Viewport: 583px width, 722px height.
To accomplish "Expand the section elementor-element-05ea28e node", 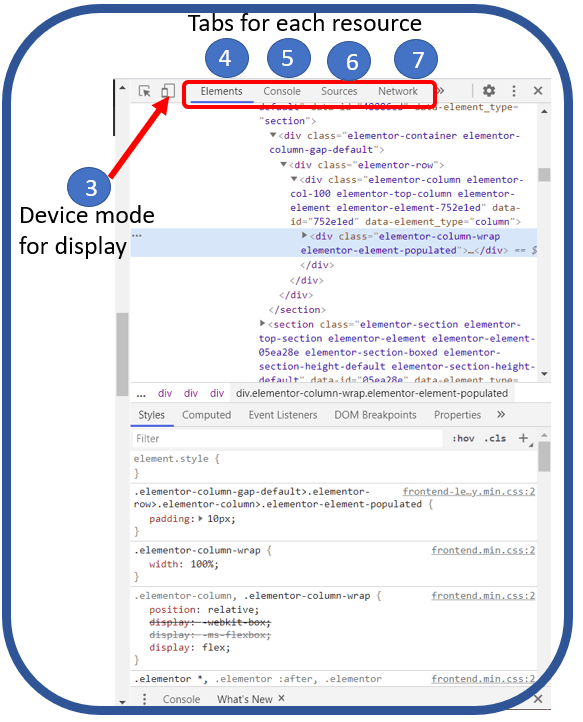I will [x=262, y=324].
